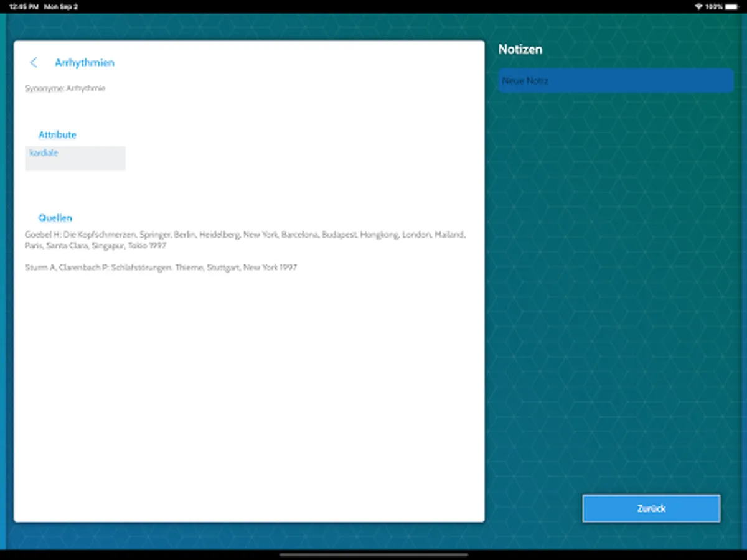Viewport: 747px width, 560px height.
Task: Tap the Mon Sep 2 date in the status bar
Action: pyautogui.click(x=60, y=6)
